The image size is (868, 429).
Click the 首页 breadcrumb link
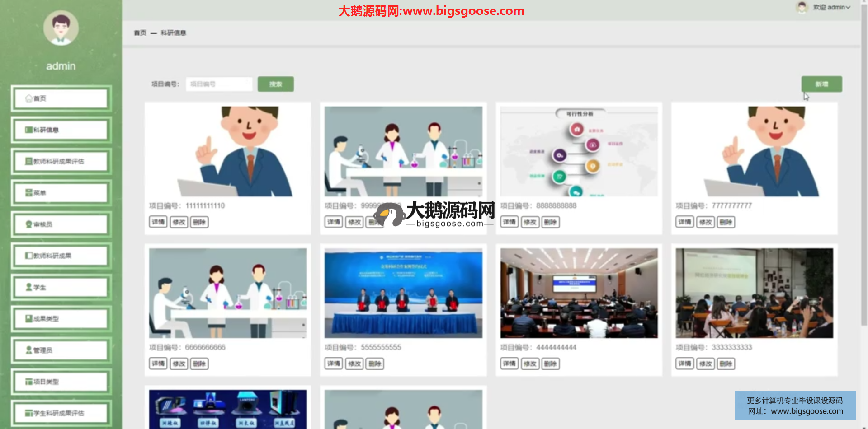[x=140, y=33]
